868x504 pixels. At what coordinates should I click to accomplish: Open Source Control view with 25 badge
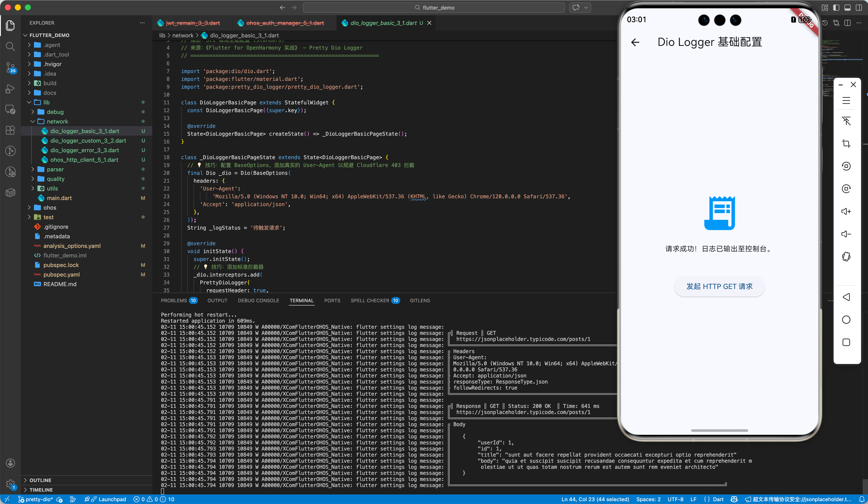pos(10,67)
